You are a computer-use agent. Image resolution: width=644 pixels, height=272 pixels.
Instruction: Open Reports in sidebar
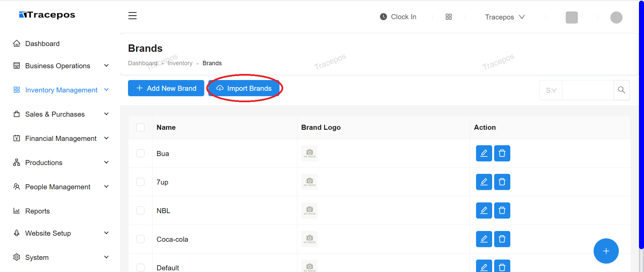(37, 211)
